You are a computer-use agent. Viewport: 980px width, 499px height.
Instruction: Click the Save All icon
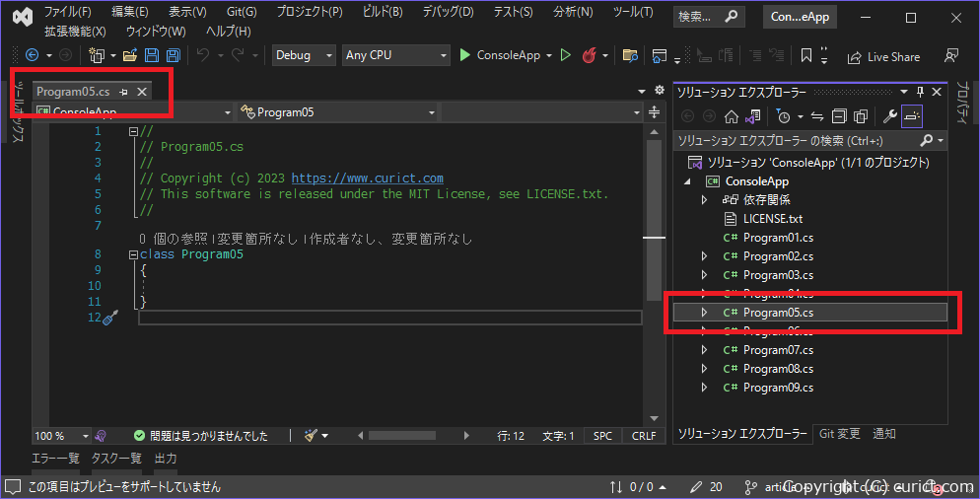point(173,55)
